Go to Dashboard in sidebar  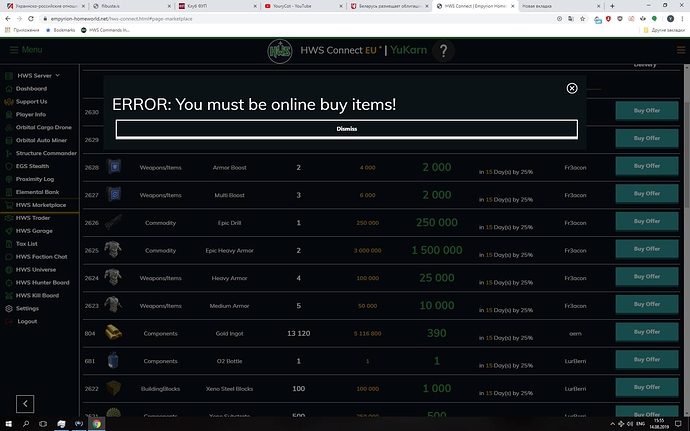31,88
